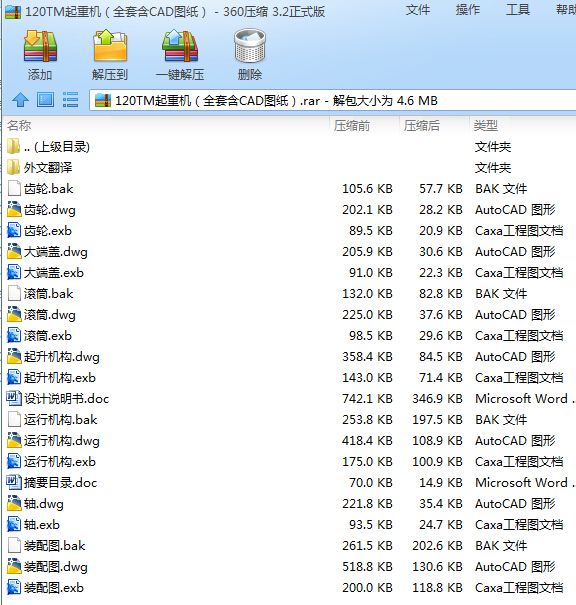Screen dimensions: 576x605
Task: Click the archive path address field
Action: tap(333, 101)
